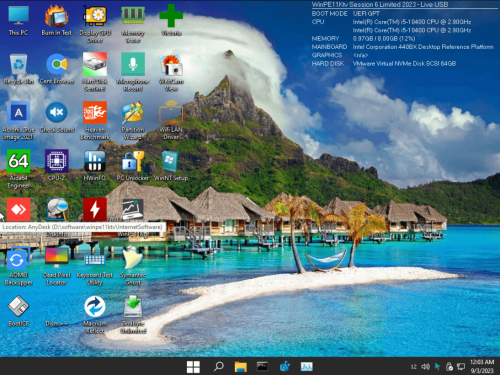The width and height of the screenshot is (500, 375).
Task: Open Victoria green cross icon
Action: point(171,20)
